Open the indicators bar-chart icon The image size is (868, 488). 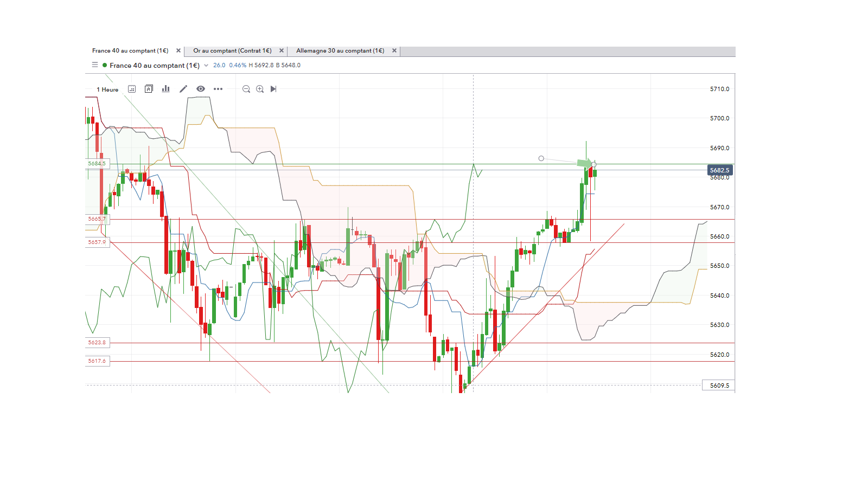pyautogui.click(x=166, y=89)
